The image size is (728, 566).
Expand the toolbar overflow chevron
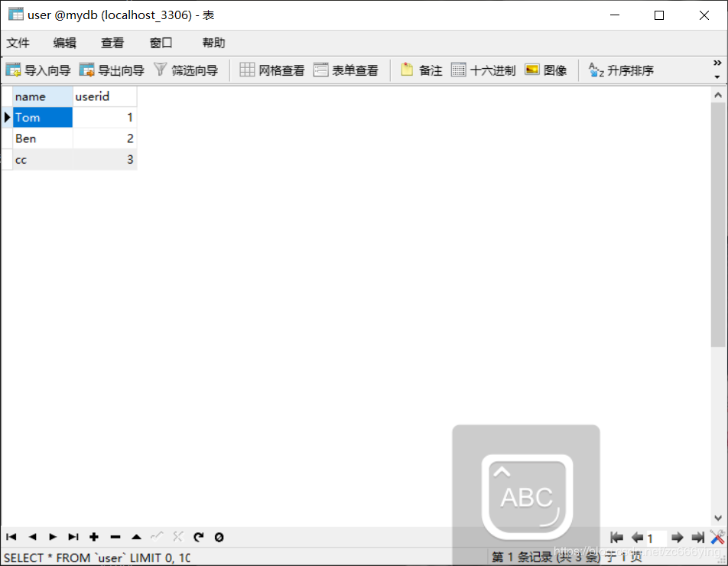pos(717,63)
